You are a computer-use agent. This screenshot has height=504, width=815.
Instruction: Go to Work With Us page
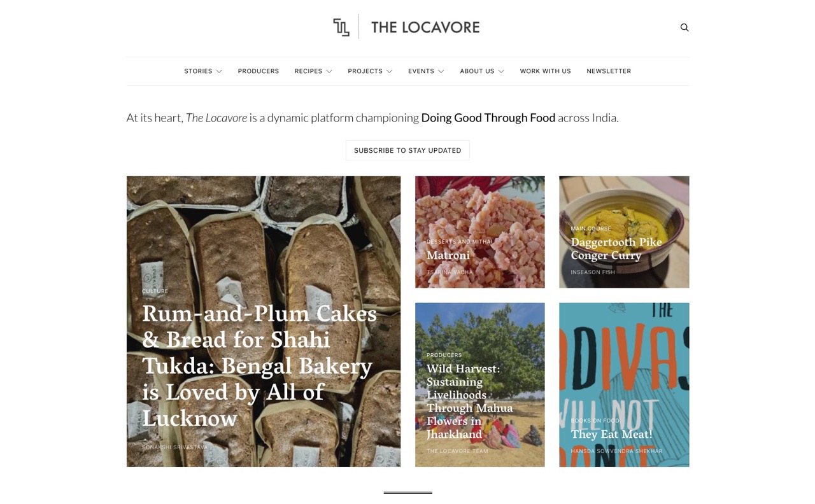click(545, 71)
